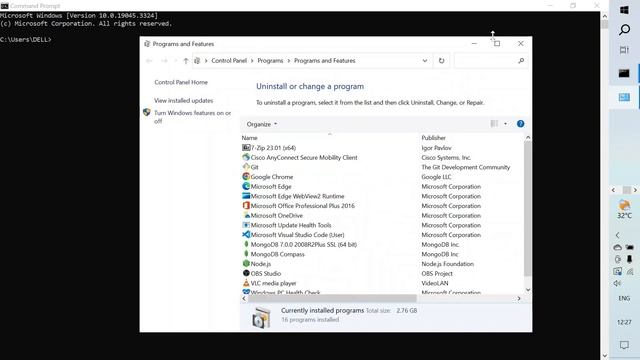Select the Microsoft Update Health Tools icon
The width and height of the screenshot is (640, 360).
coord(246,225)
